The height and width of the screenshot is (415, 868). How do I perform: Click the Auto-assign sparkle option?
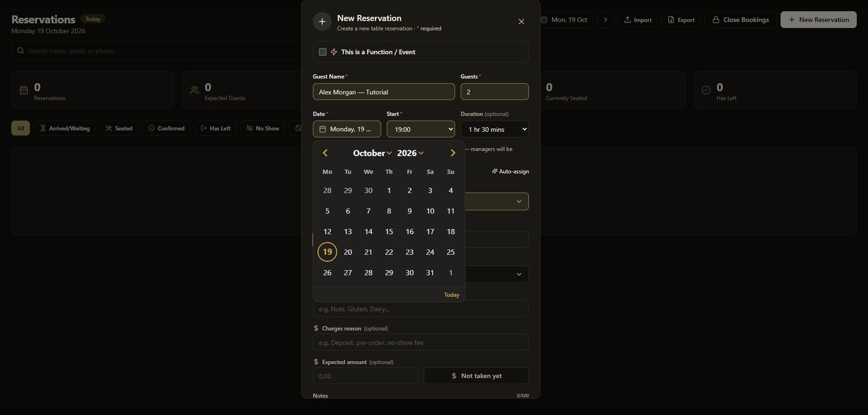click(x=511, y=172)
